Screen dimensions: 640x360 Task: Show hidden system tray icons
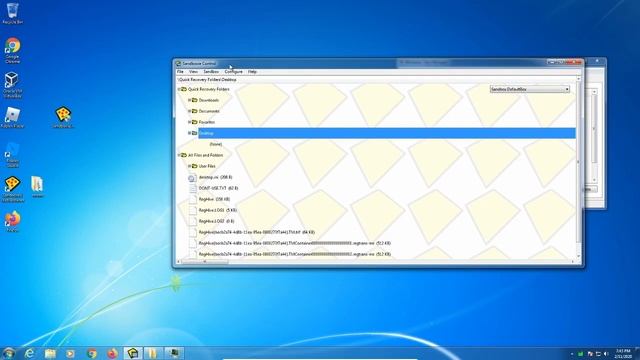pyautogui.click(x=572, y=354)
